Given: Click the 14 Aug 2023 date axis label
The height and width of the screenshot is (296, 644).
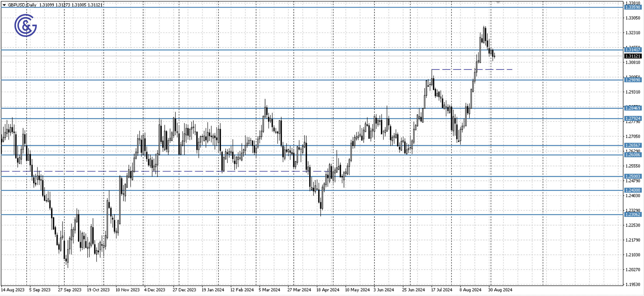Looking at the screenshot, I should coord(13,290).
